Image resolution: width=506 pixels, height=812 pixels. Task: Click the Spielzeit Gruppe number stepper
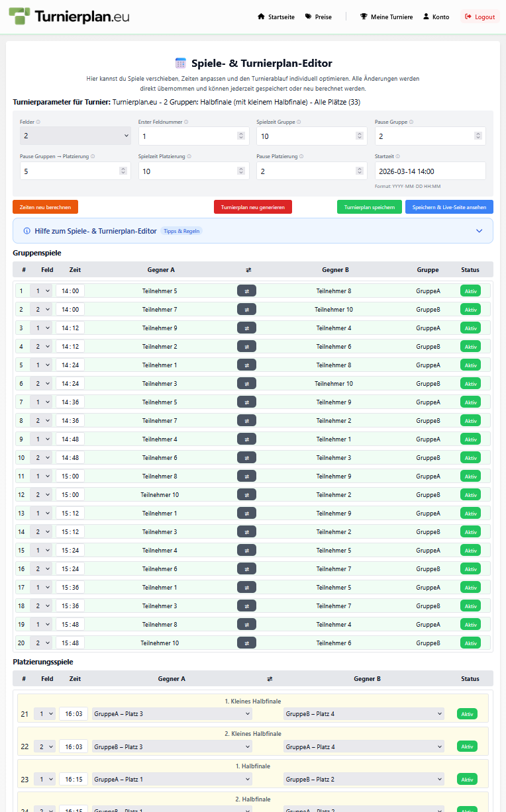coord(360,136)
